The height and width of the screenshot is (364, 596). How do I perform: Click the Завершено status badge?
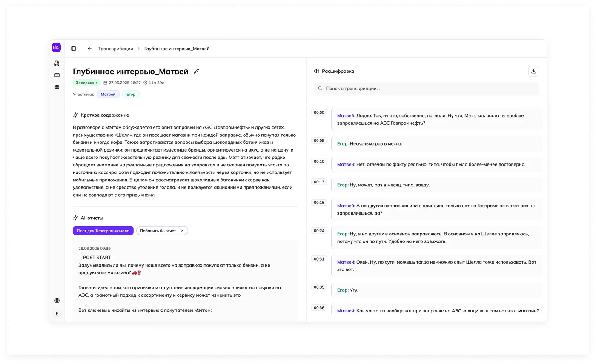click(87, 83)
